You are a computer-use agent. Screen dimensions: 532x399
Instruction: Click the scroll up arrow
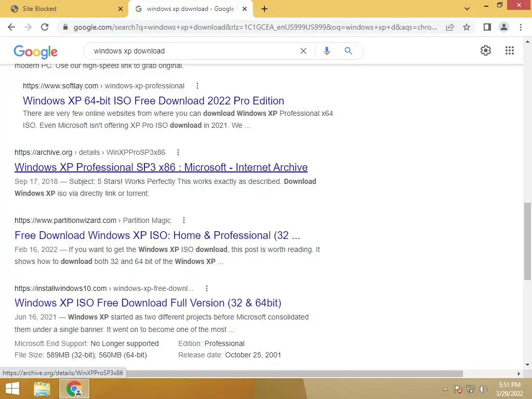[527, 42]
